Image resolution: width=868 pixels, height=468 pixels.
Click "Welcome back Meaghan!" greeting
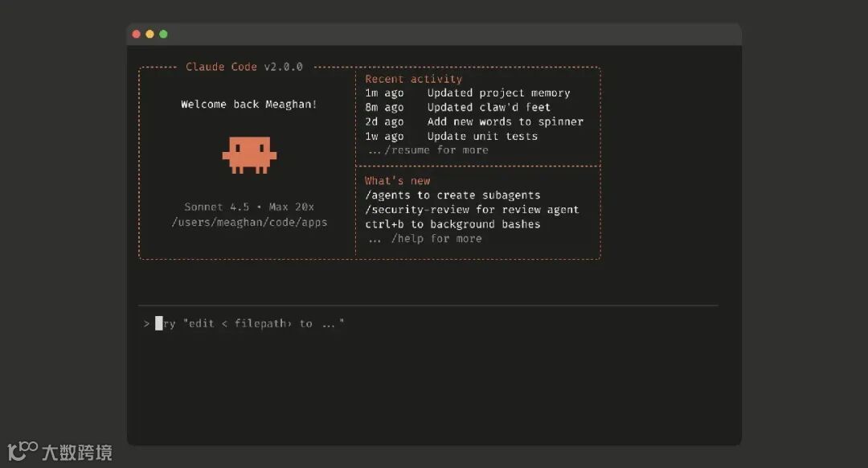point(248,104)
